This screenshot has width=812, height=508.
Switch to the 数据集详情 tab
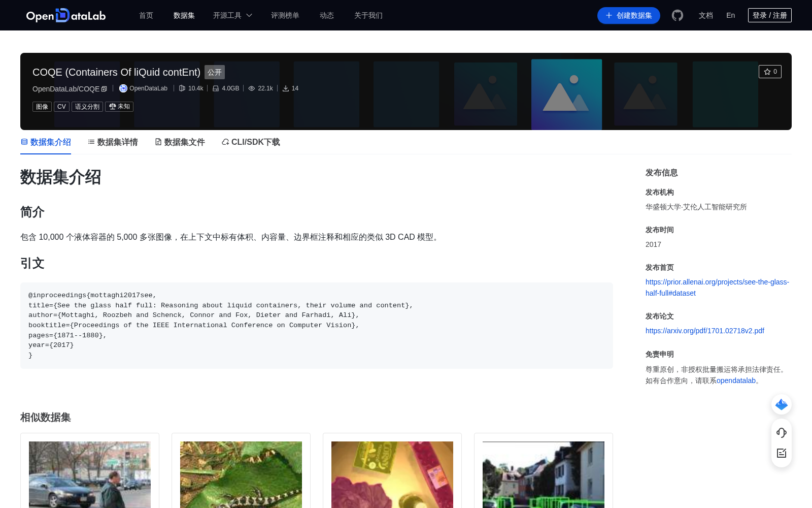click(x=113, y=142)
